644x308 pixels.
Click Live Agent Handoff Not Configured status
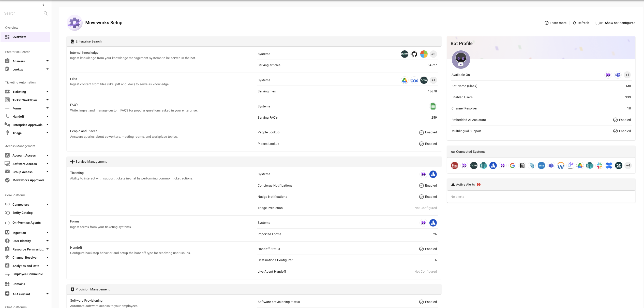coord(425,272)
